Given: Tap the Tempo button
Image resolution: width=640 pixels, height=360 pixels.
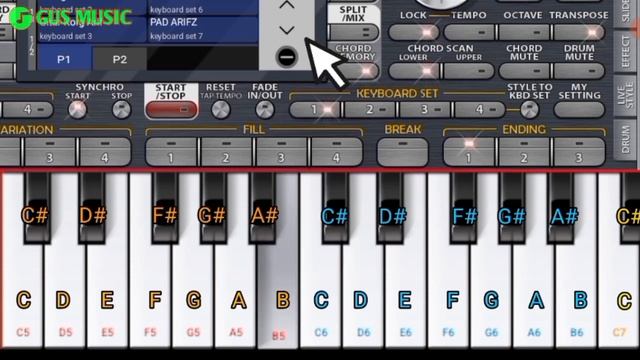Looking at the screenshot, I should tap(469, 32).
